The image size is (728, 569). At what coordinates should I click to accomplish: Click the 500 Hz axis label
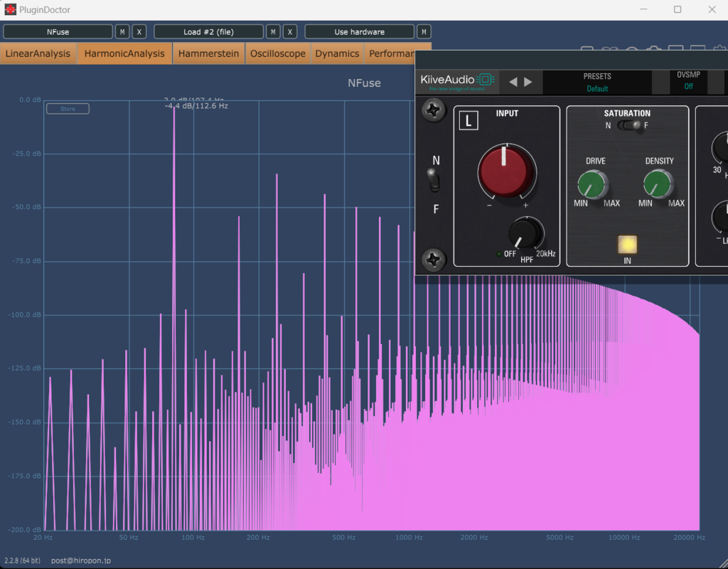tap(343, 538)
